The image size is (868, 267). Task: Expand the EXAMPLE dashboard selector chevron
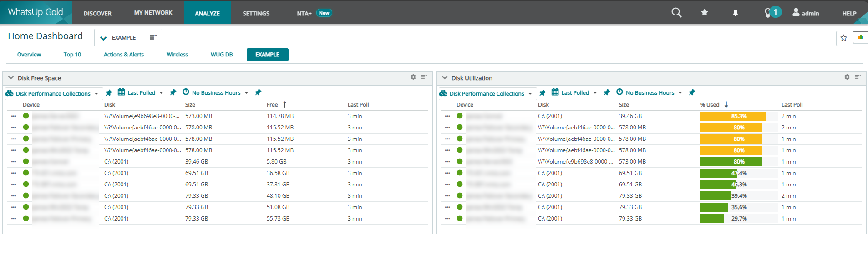point(103,38)
